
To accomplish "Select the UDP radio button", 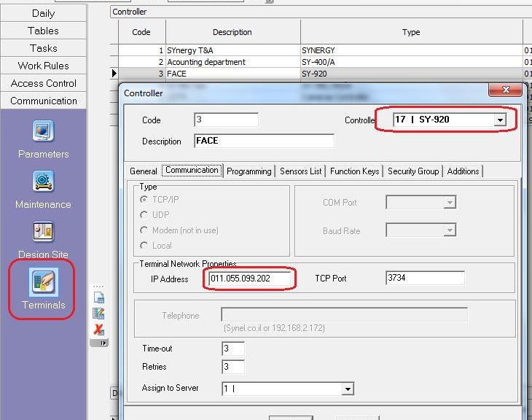I will click(145, 214).
